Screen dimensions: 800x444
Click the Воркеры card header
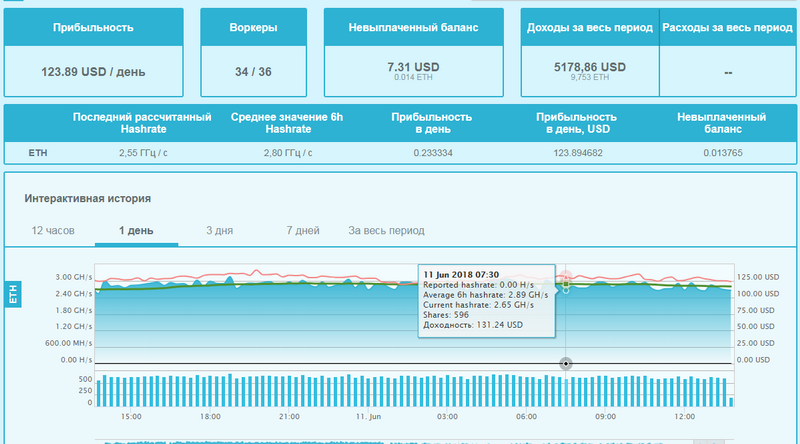point(254,28)
